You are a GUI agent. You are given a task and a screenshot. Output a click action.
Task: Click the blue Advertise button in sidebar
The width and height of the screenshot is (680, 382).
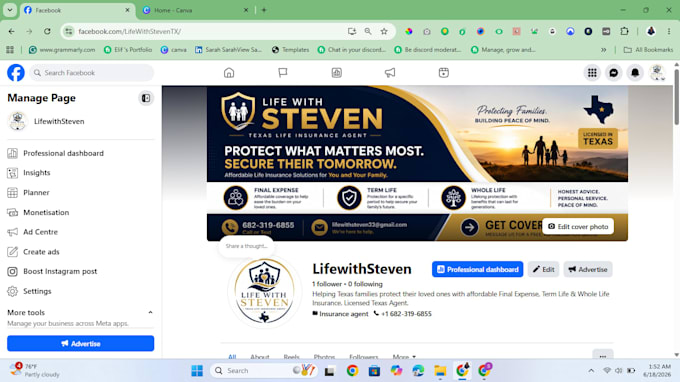pos(81,343)
